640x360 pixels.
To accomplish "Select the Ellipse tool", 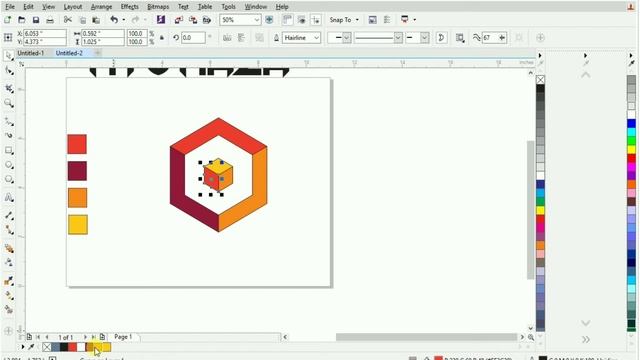I will tap(9, 165).
